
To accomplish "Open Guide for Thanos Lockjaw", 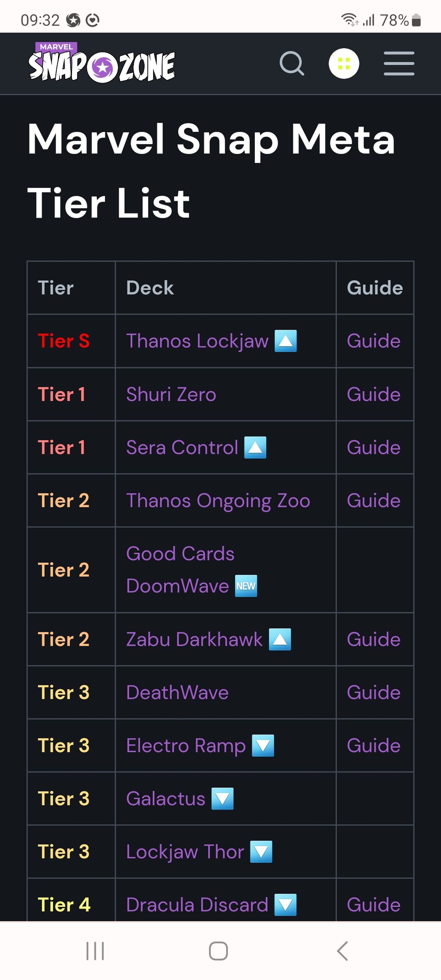I will 374,341.
